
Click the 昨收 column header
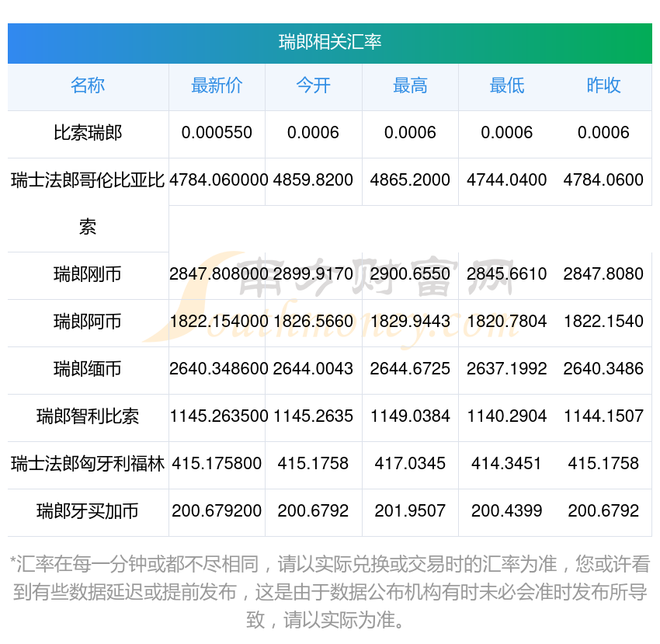(603, 85)
